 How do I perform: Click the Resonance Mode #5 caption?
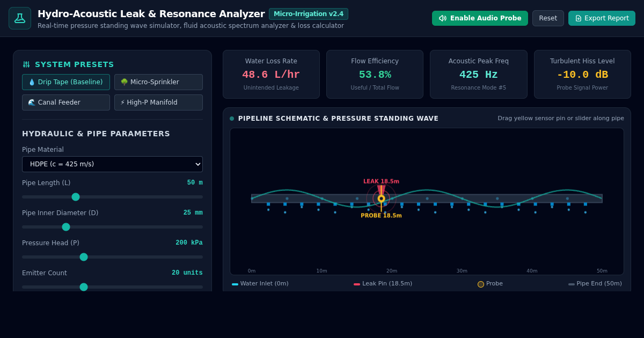(479, 88)
